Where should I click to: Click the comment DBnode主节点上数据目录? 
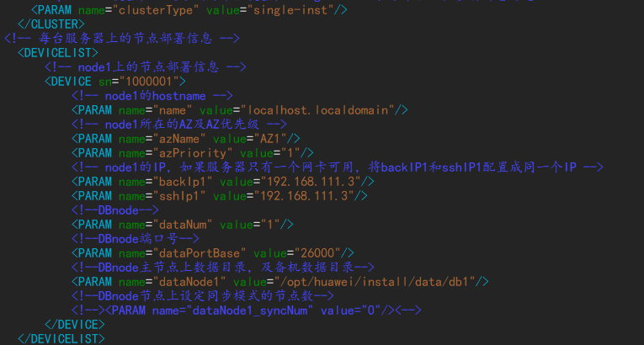coord(223,267)
